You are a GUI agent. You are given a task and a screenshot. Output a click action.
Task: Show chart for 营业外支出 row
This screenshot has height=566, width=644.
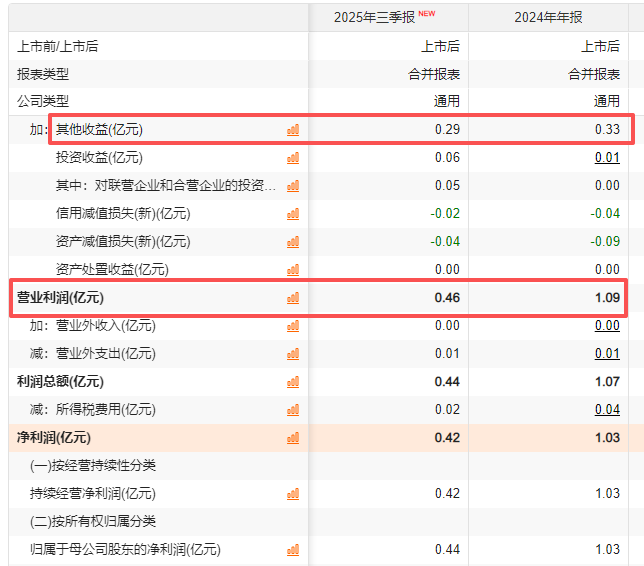(293, 354)
